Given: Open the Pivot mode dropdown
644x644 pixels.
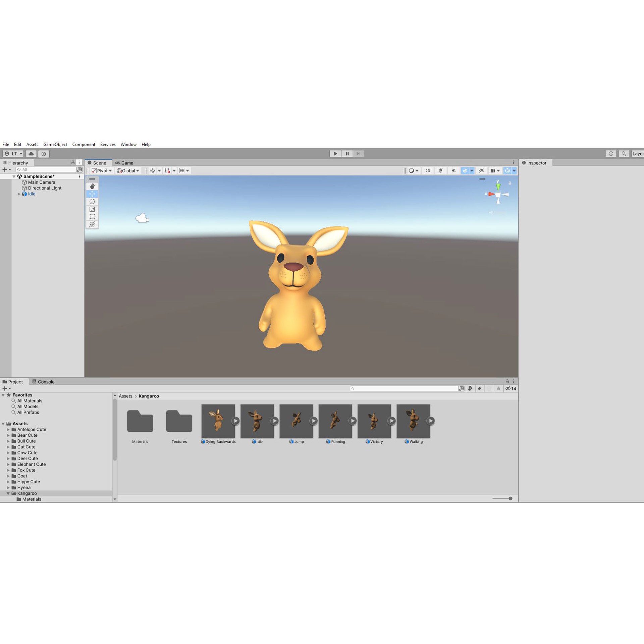Looking at the screenshot, I should click(x=102, y=170).
